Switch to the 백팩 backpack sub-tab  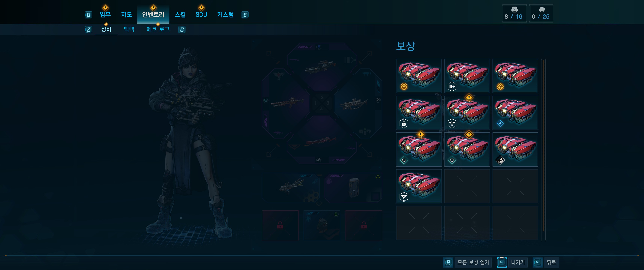click(129, 29)
